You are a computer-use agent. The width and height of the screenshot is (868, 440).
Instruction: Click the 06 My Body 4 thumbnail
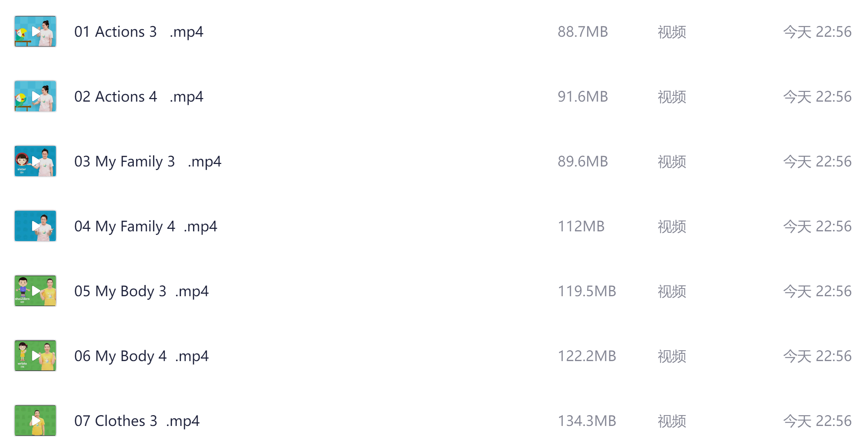pyautogui.click(x=35, y=356)
